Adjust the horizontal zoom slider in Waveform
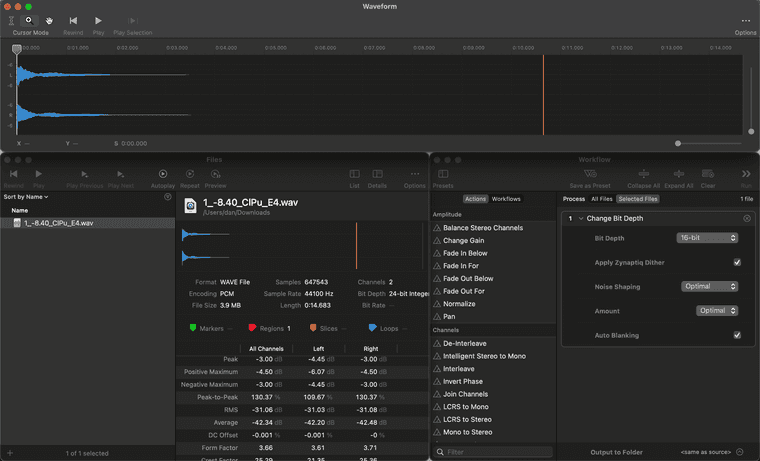The width and height of the screenshot is (760, 461). point(678,143)
